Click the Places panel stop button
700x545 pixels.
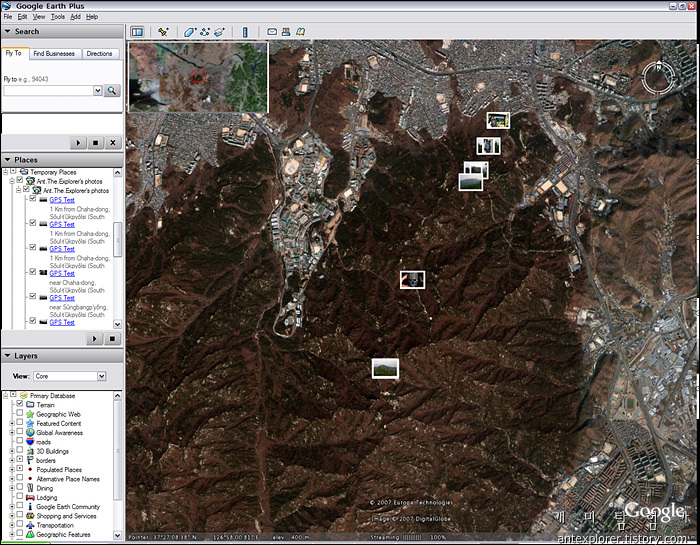(112, 339)
